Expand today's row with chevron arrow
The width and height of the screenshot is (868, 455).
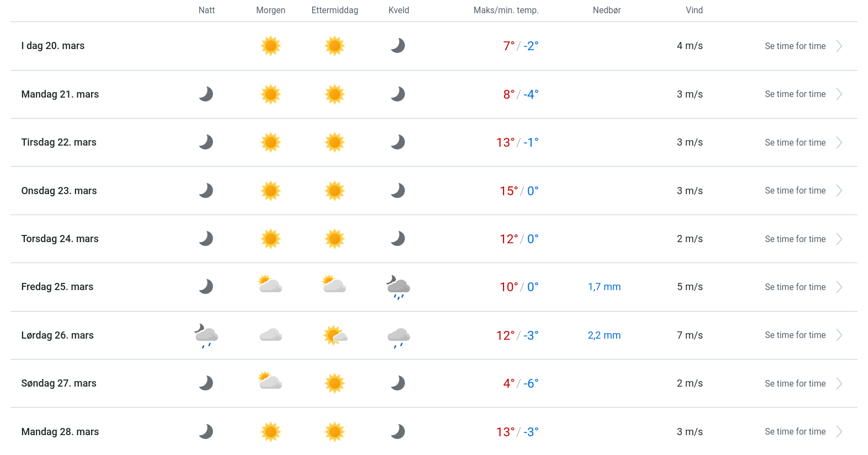[839, 46]
